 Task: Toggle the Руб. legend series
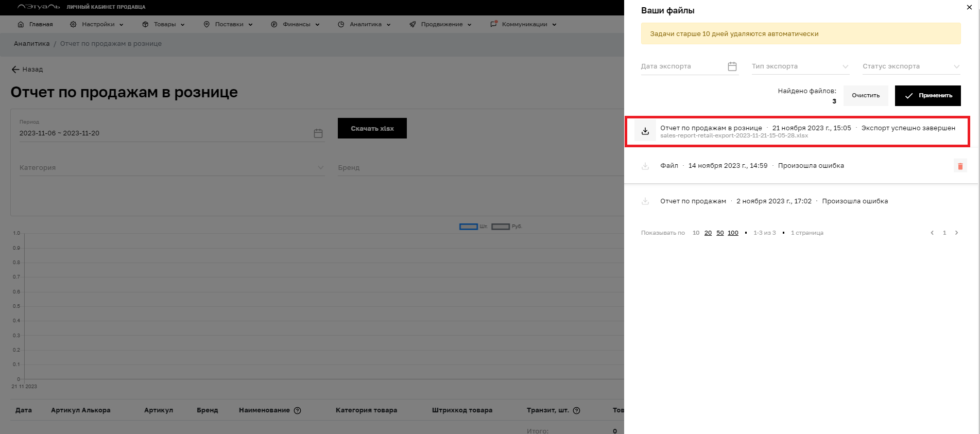click(x=507, y=227)
